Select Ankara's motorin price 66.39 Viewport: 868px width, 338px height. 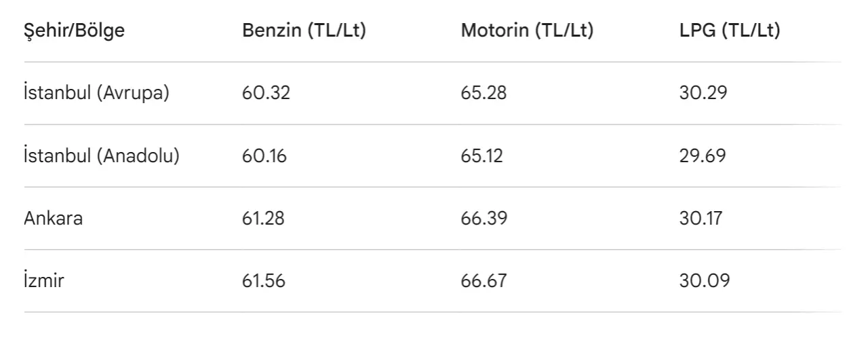484,218
